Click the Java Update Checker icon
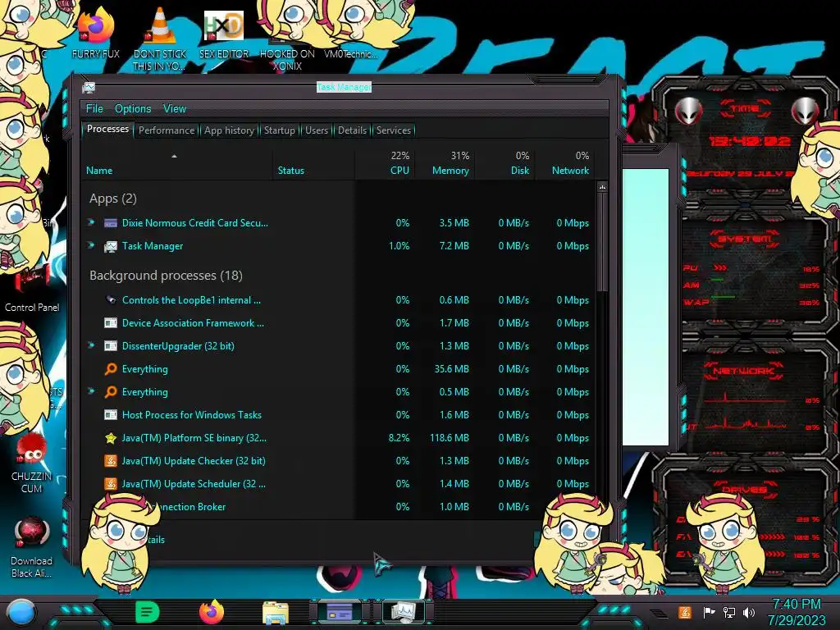Screen dimensions: 840x630 pyautogui.click(x=111, y=461)
